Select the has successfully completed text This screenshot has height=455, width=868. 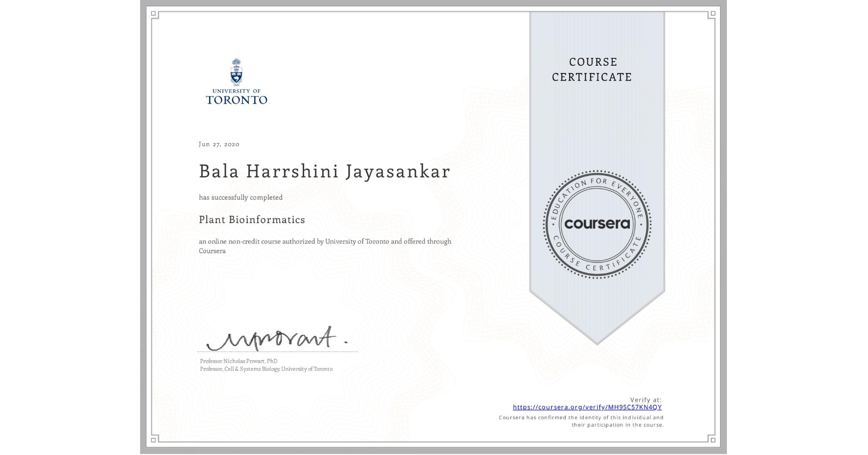click(x=241, y=197)
